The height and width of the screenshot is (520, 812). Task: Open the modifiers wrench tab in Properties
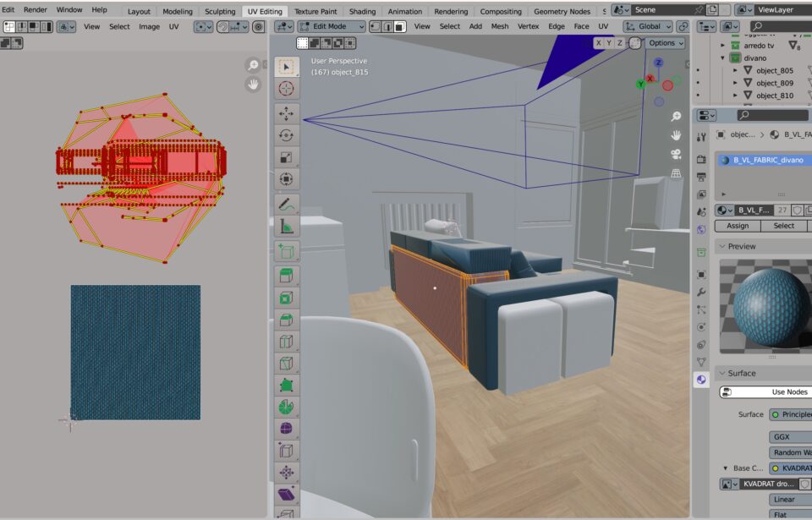coord(701,292)
